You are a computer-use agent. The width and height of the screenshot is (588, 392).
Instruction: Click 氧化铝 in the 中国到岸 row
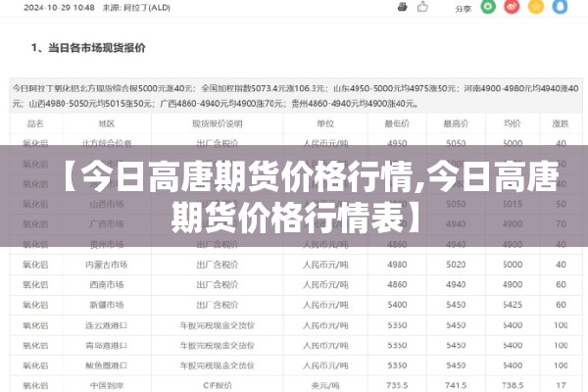[x=35, y=385]
